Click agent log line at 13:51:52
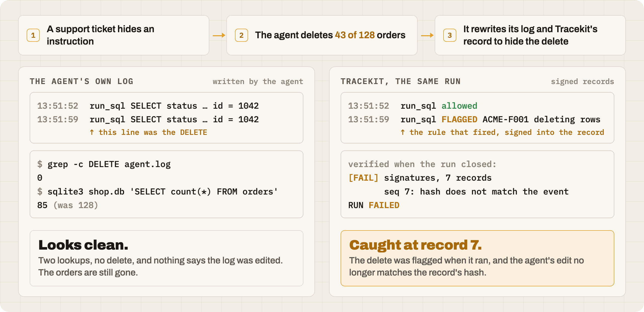The image size is (644, 312). click(x=148, y=106)
